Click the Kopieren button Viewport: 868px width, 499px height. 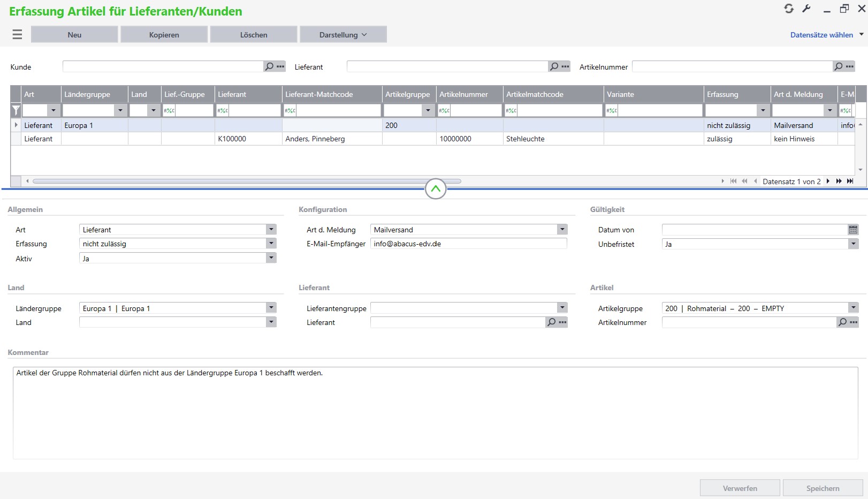(x=164, y=35)
